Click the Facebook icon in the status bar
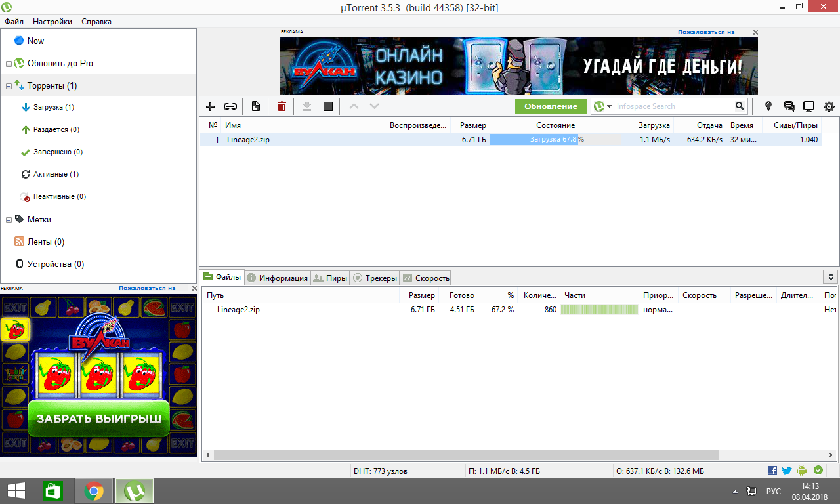Image resolution: width=840 pixels, height=504 pixels. point(772,471)
